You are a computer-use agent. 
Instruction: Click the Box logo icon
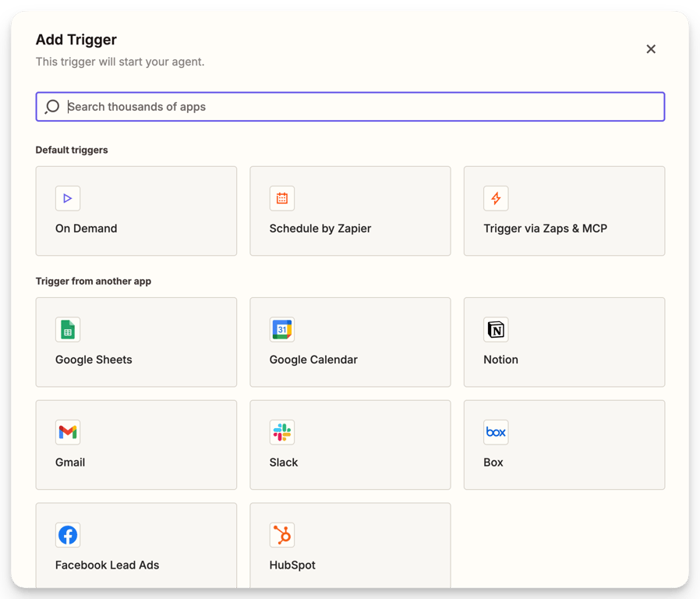pos(496,432)
